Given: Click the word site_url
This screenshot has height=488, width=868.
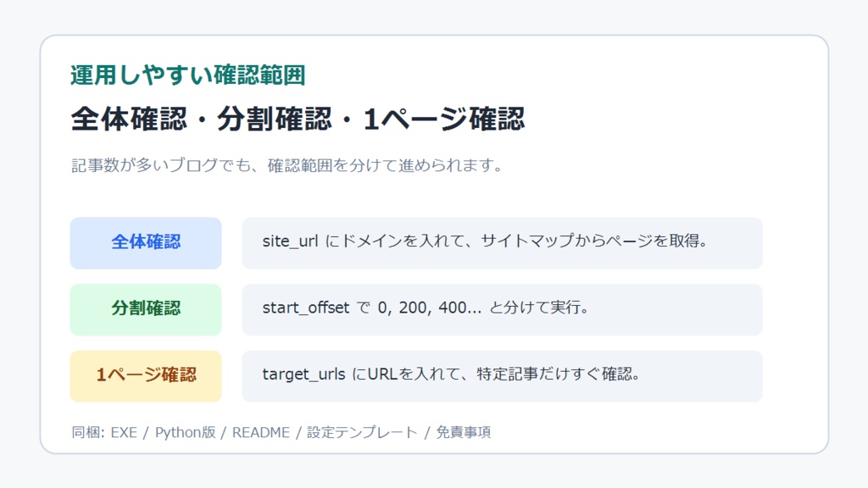Looking at the screenshot, I should coord(290,241).
